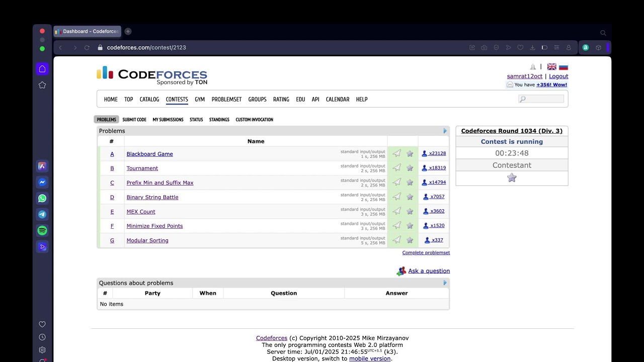Toggle favourite star for Minimize Fixed Points
Viewport: 644px width, 362px height.
(410, 225)
